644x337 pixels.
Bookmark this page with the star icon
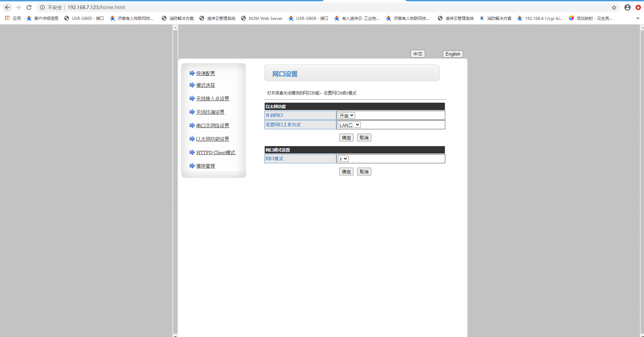[x=614, y=7]
